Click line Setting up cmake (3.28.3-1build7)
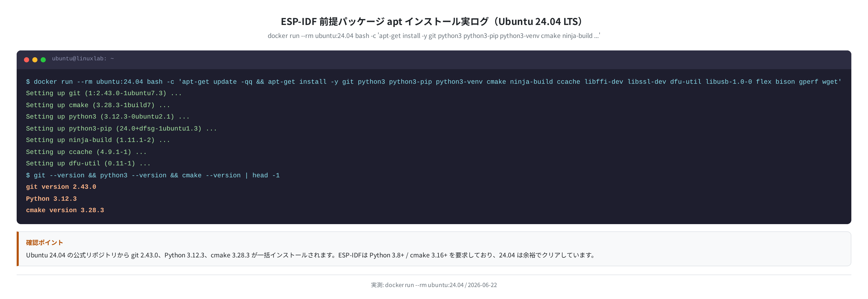The image size is (868, 299). [x=98, y=105]
